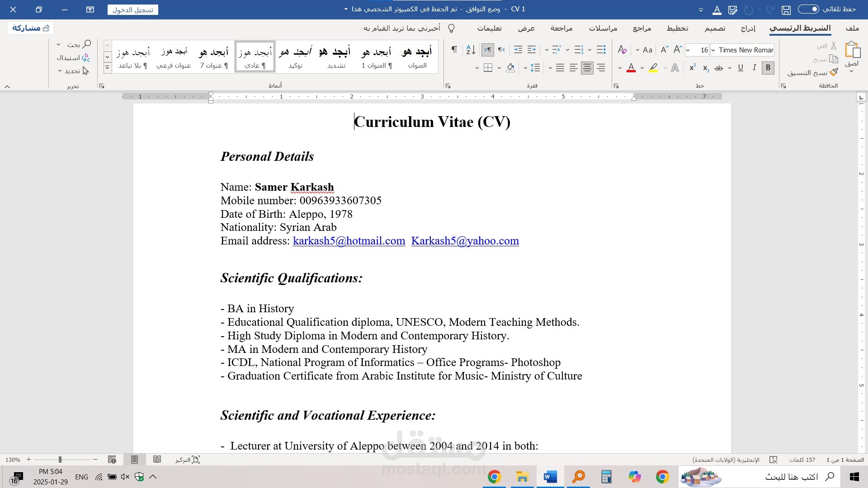This screenshot has width=868, height=488.
Task: Click the Save floppy disk icon
Action: tap(786, 9)
